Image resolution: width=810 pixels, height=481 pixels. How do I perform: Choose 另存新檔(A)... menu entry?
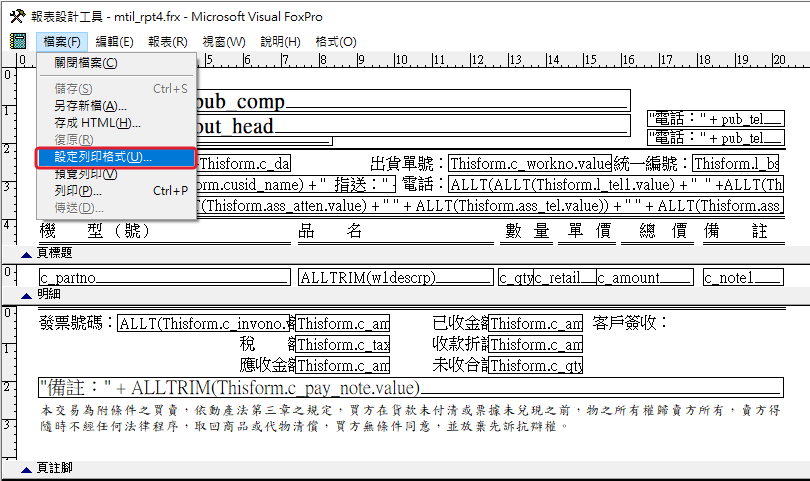(116, 106)
